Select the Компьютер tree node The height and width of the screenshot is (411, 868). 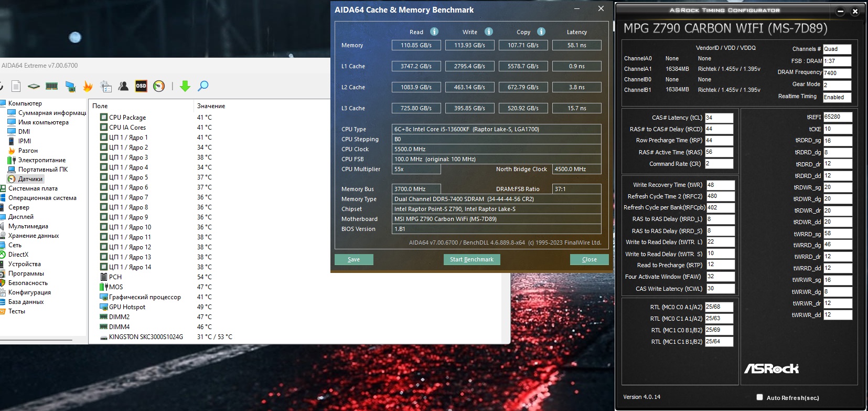(x=25, y=103)
